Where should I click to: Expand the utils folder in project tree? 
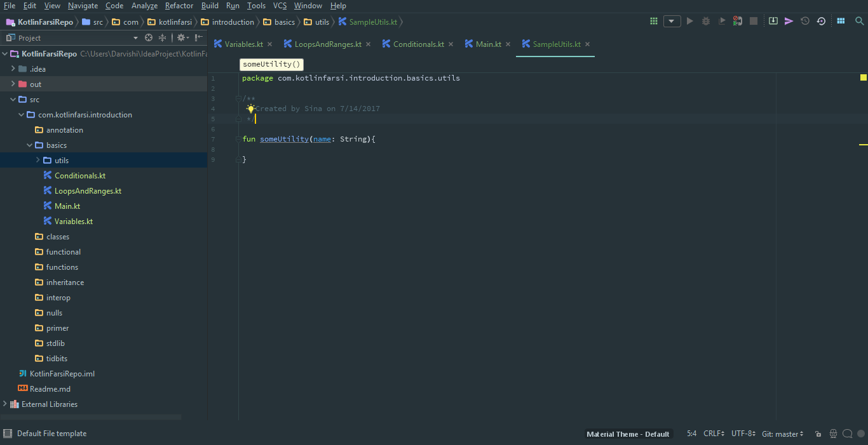coord(37,161)
